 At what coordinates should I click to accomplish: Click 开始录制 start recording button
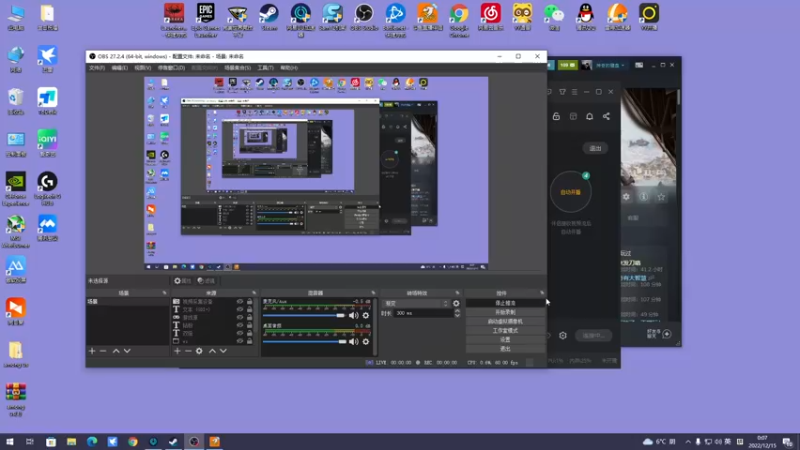505,312
